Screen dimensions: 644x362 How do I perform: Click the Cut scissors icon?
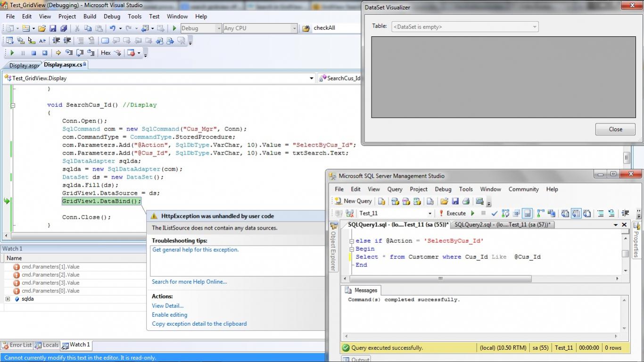77,28
